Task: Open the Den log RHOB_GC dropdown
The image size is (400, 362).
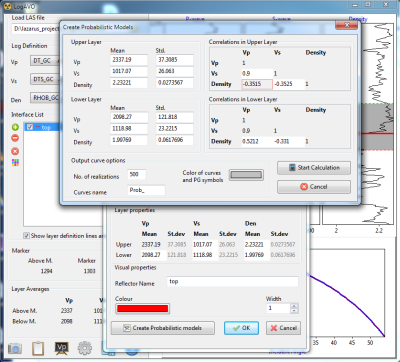Action: pos(45,98)
